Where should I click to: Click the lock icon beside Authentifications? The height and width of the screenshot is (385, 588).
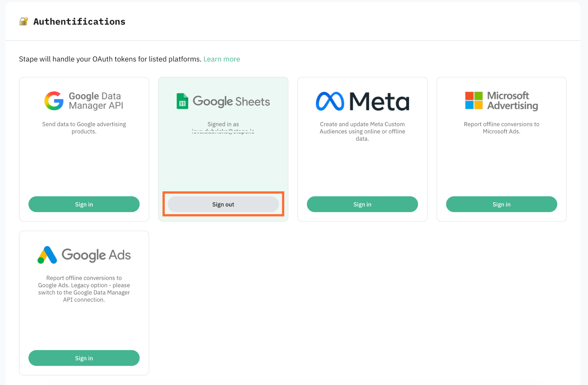tap(24, 21)
